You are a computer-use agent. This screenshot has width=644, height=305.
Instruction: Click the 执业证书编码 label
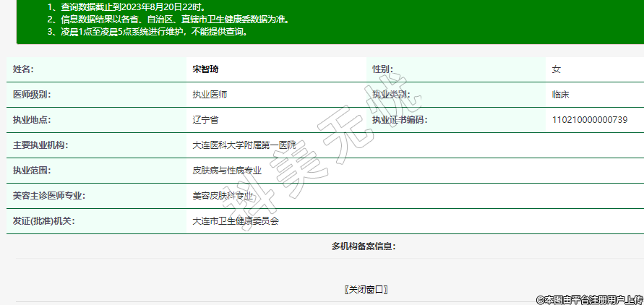tap(399, 120)
